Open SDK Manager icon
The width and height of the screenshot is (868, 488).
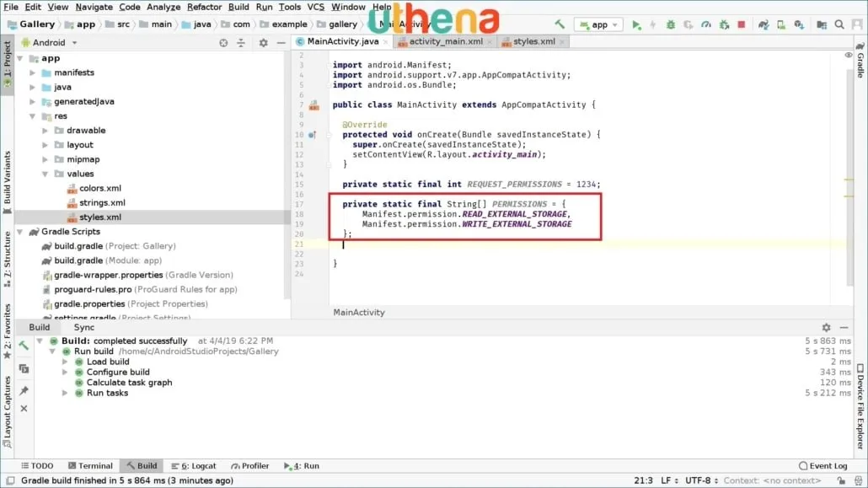(799, 25)
